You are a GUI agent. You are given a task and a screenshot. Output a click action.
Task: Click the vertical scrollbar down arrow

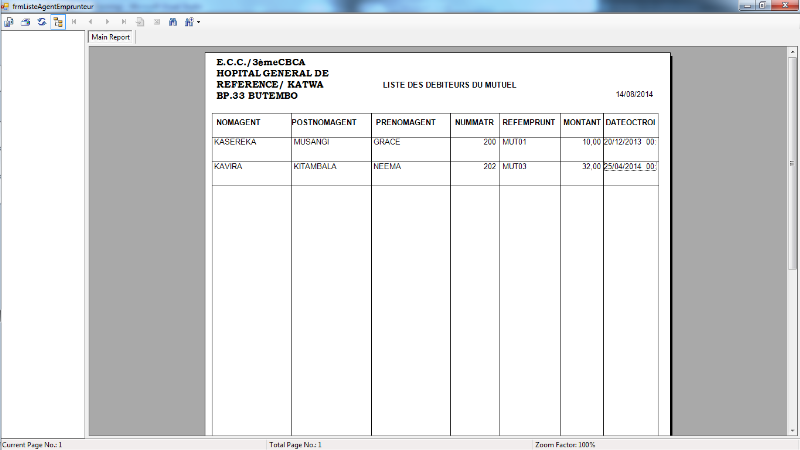pyautogui.click(x=792, y=431)
